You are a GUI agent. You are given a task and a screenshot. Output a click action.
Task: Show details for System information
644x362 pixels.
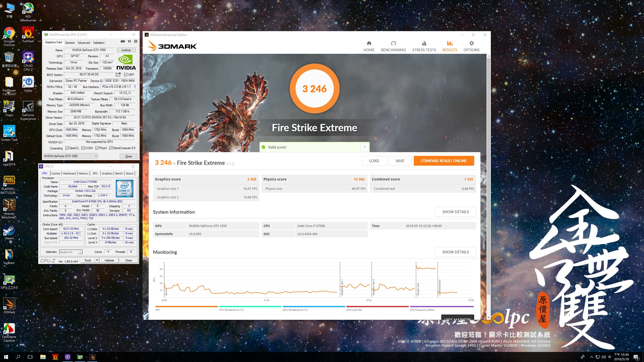click(455, 212)
